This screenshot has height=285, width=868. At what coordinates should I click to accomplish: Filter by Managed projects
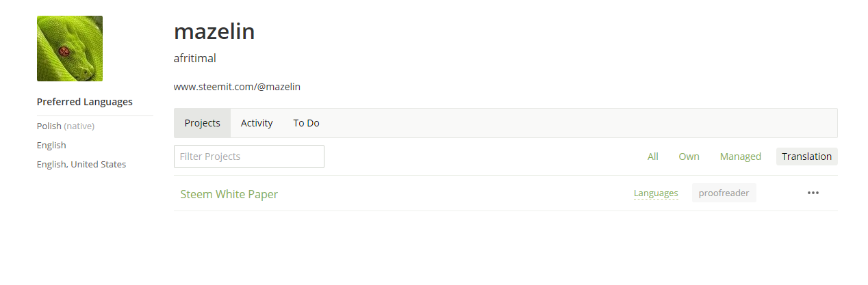(x=740, y=157)
